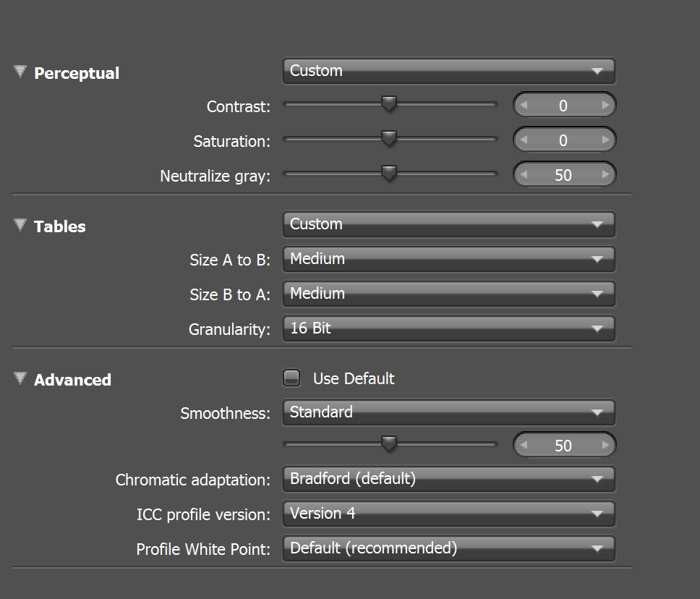Open Size B to A dropdown
The width and height of the screenshot is (700, 599).
448,294
